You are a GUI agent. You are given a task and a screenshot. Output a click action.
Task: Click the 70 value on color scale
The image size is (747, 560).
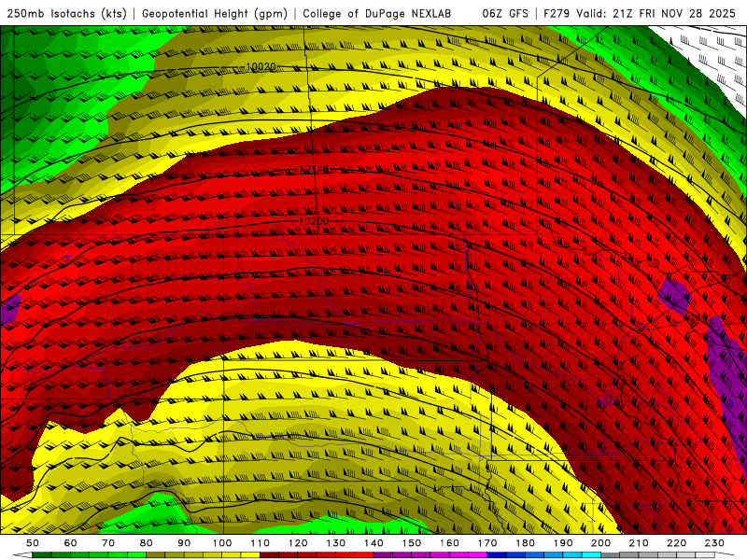(108, 543)
